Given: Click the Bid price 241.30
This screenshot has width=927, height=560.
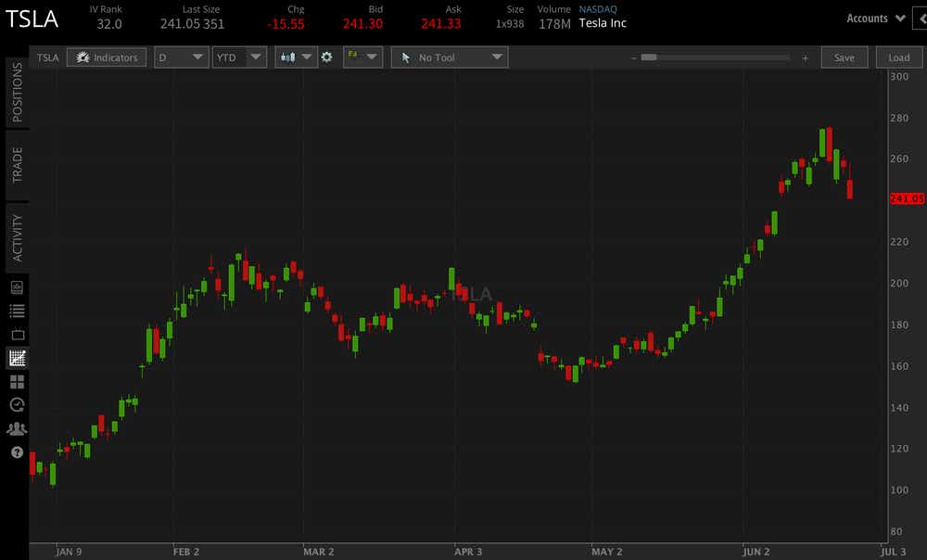Looking at the screenshot, I should tap(362, 24).
